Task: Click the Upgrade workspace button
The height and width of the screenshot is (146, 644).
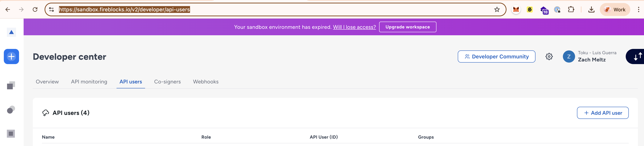Action: [407, 27]
